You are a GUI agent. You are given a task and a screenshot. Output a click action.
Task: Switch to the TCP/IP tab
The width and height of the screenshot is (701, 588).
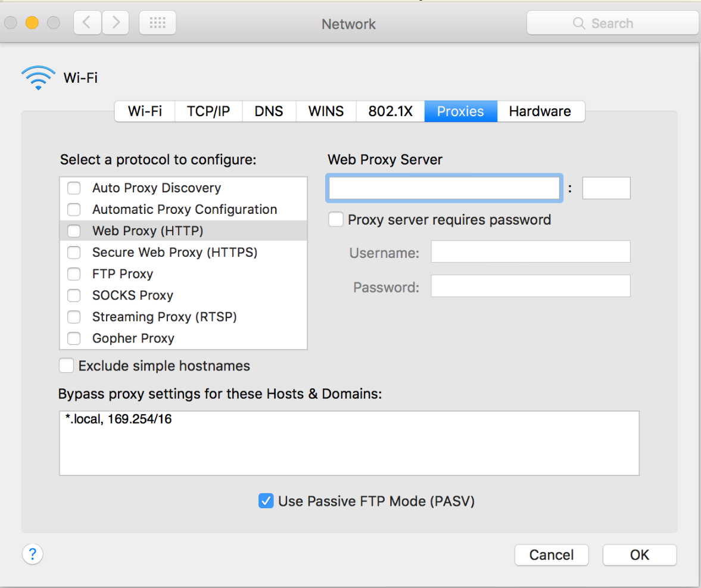[x=208, y=111]
